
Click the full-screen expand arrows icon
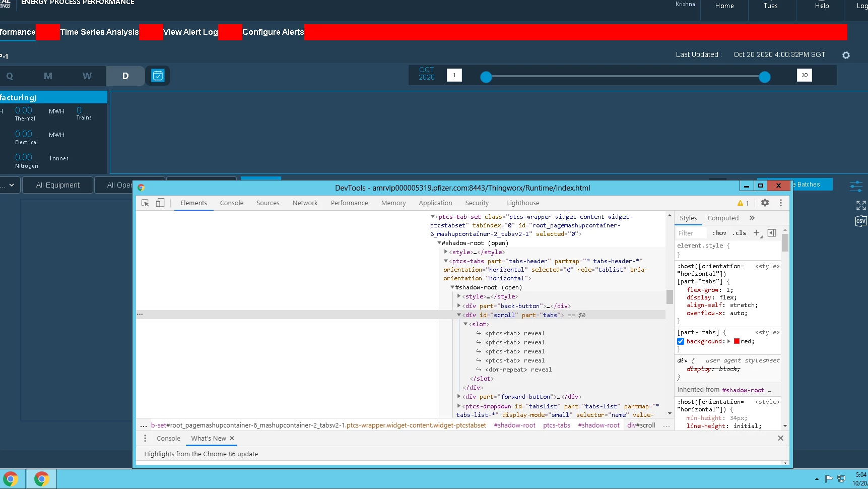861,205
